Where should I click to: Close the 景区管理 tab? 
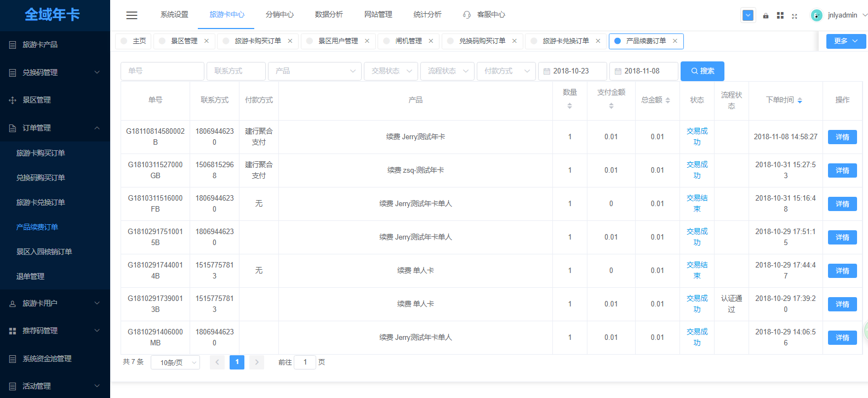pyautogui.click(x=207, y=41)
